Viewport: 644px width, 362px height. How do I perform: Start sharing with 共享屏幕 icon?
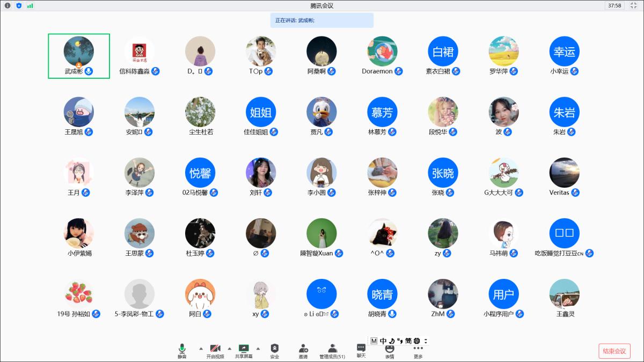coord(244,349)
